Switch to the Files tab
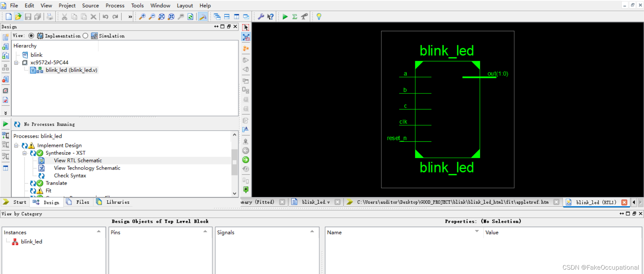Screen dimensions: 644x274 tap(78, 202)
